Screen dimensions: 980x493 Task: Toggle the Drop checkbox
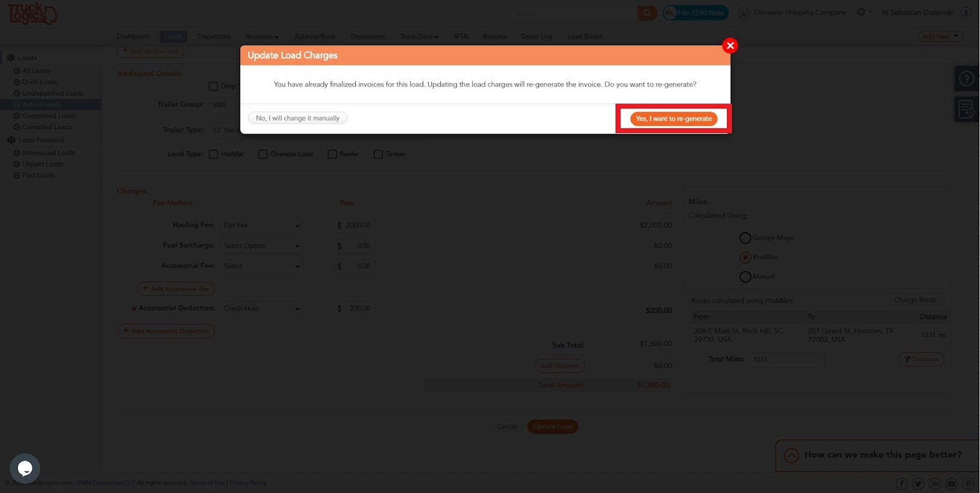(213, 86)
